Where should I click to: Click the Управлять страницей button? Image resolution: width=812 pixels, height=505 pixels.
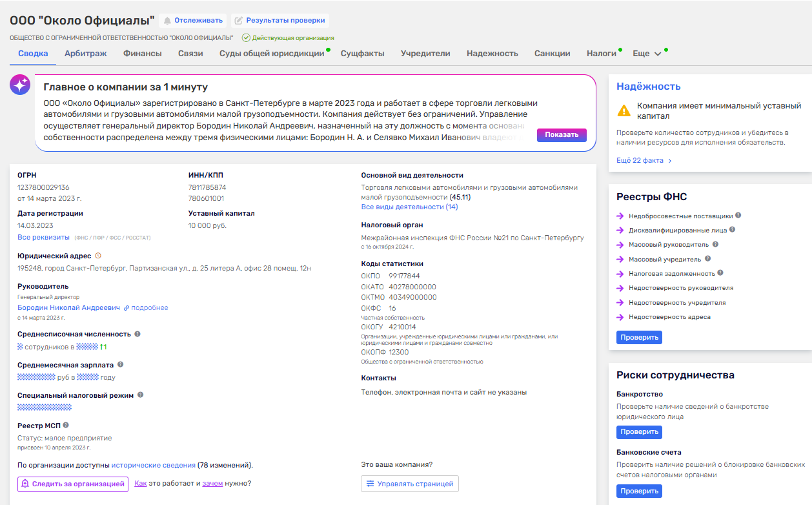click(x=410, y=484)
